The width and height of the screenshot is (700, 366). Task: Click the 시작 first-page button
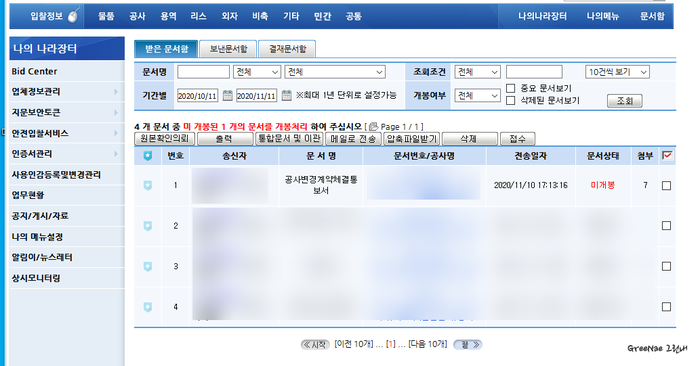(x=316, y=345)
